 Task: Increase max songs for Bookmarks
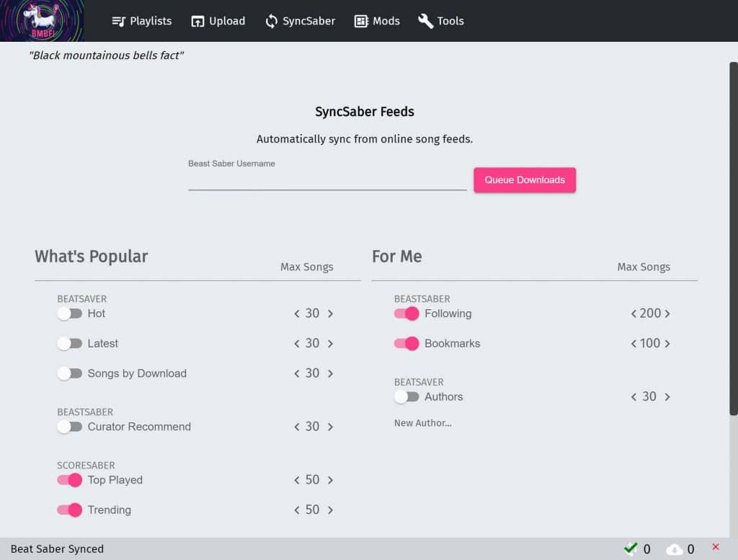click(667, 344)
